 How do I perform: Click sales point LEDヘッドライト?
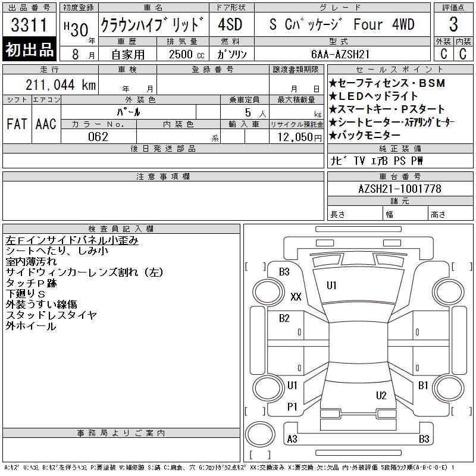(x=374, y=96)
